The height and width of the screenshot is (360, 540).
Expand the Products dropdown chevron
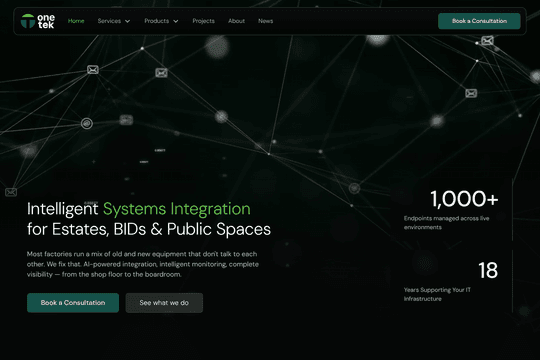(x=176, y=21)
